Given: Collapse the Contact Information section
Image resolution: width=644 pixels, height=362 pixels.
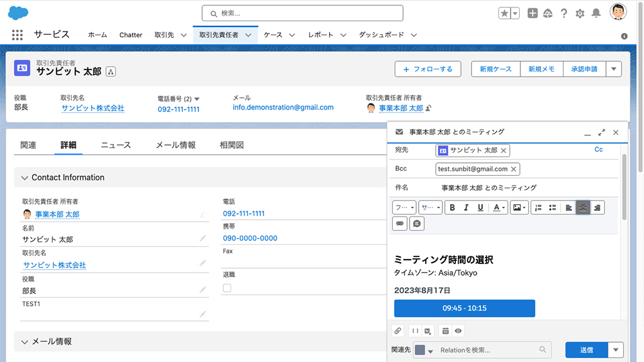Looking at the screenshot, I should pyautogui.click(x=24, y=178).
